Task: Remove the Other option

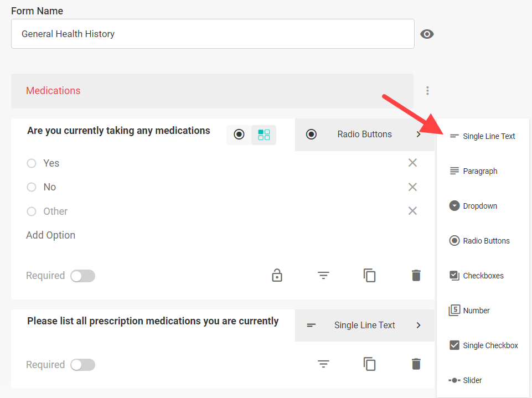Action: coord(412,211)
